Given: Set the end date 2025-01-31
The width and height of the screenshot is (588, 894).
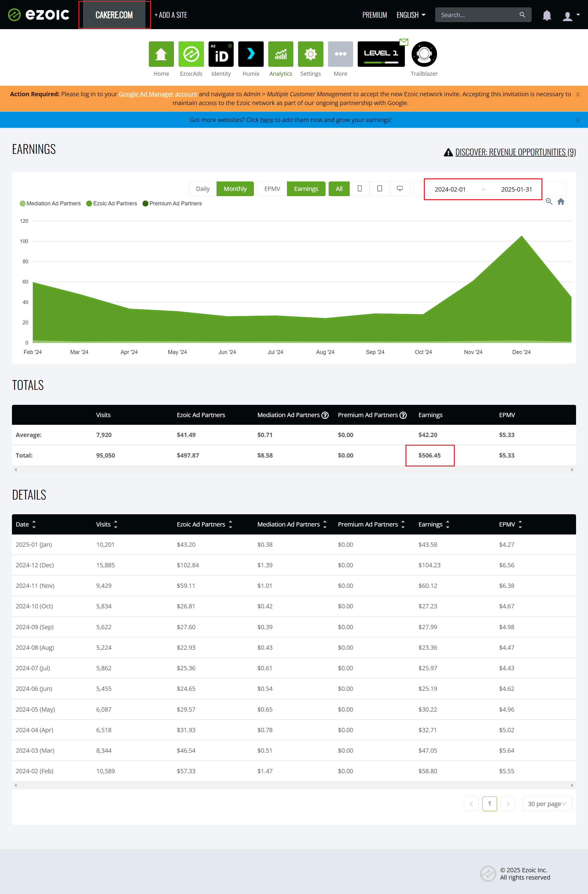Looking at the screenshot, I should (x=516, y=189).
